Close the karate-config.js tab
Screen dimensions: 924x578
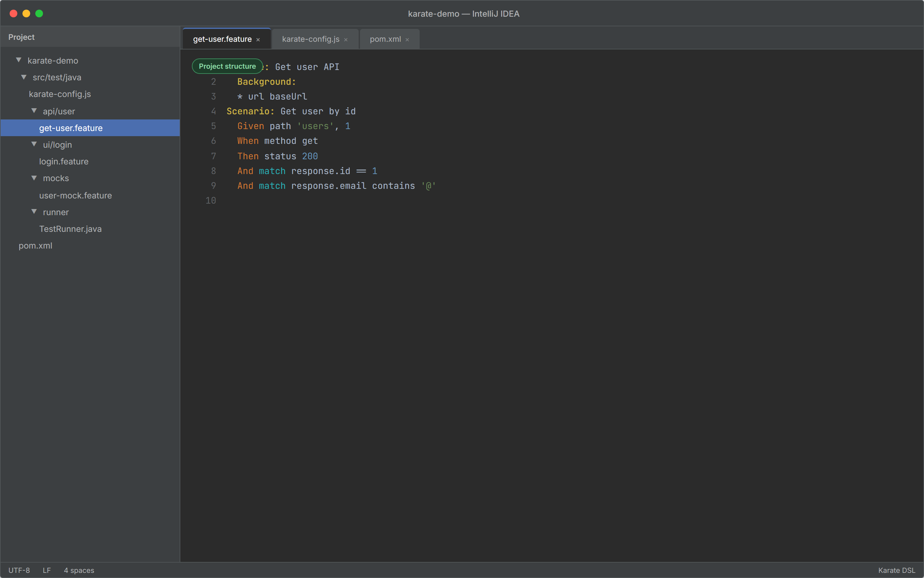pyautogui.click(x=346, y=40)
